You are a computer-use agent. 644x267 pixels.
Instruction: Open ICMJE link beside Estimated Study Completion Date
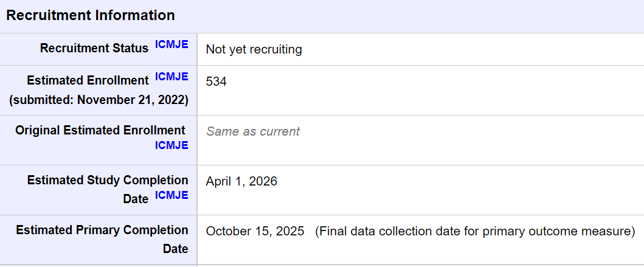[171, 195]
